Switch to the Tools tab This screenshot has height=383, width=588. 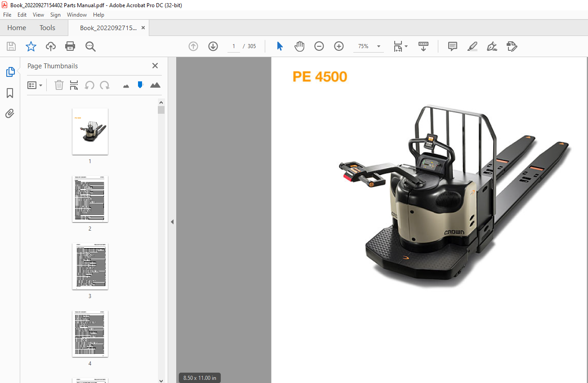[x=47, y=28]
